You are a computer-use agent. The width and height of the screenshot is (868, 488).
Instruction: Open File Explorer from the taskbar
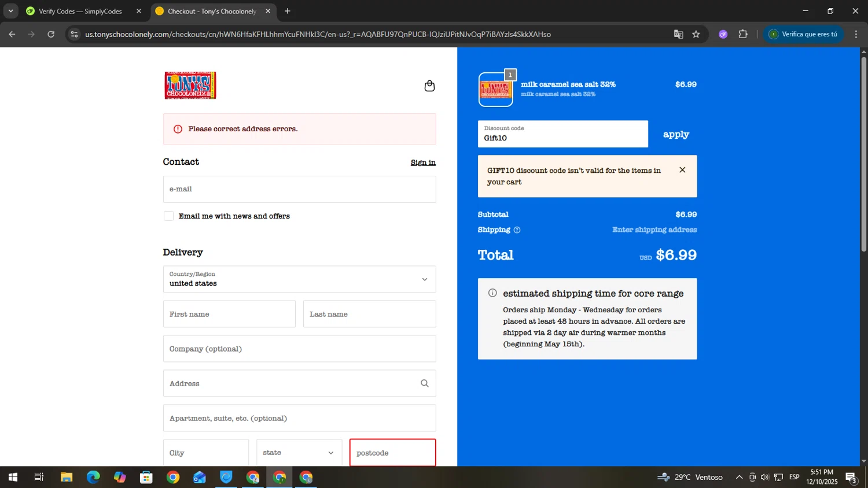(x=67, y=477)
